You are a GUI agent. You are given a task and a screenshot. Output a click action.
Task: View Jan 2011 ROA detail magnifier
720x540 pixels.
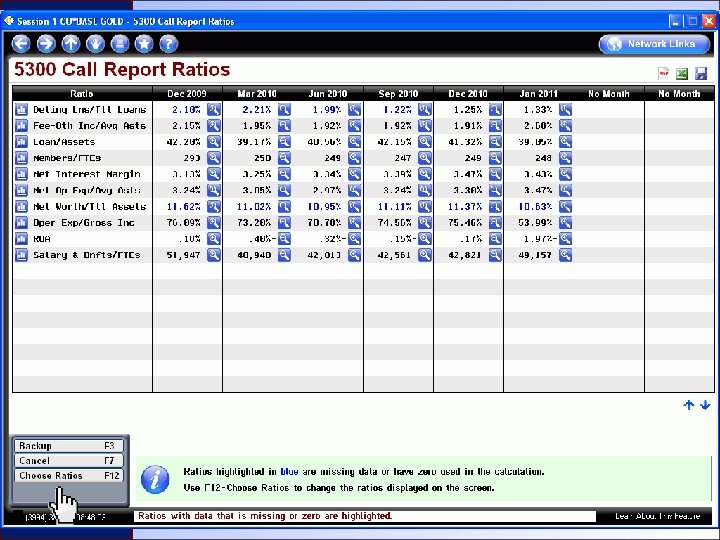click(x=565, y=239)
